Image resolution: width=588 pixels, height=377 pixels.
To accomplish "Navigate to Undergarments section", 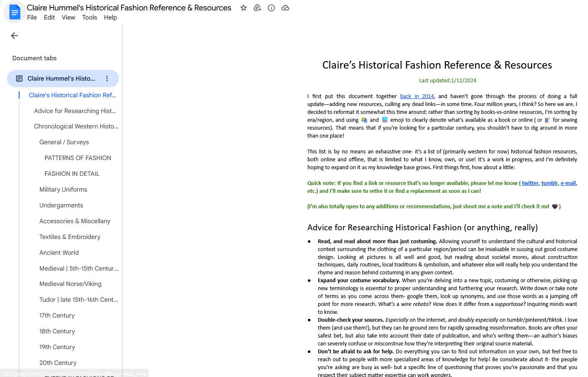I will tap(61, 205).
